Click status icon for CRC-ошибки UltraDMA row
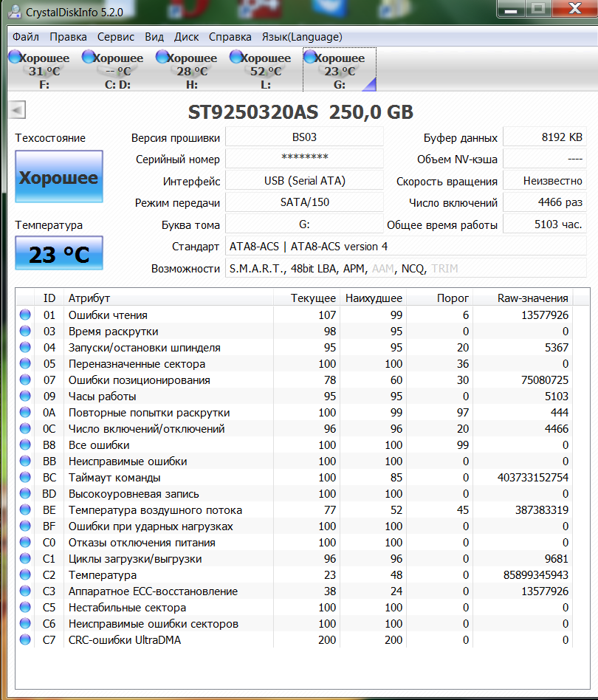Screen dimensions: 598x700 click(x=25, y=639)
